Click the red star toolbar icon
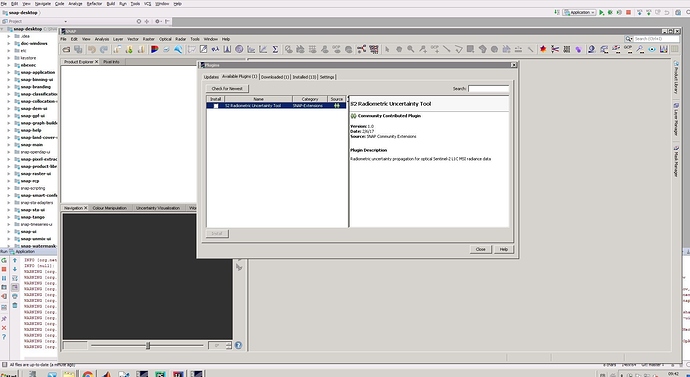 click(543, 49)
